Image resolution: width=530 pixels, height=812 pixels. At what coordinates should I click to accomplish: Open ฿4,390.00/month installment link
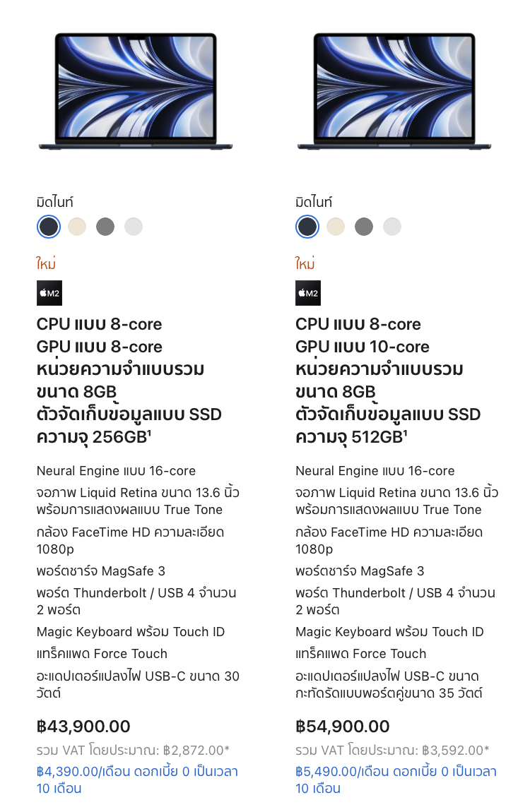point(137,780)
